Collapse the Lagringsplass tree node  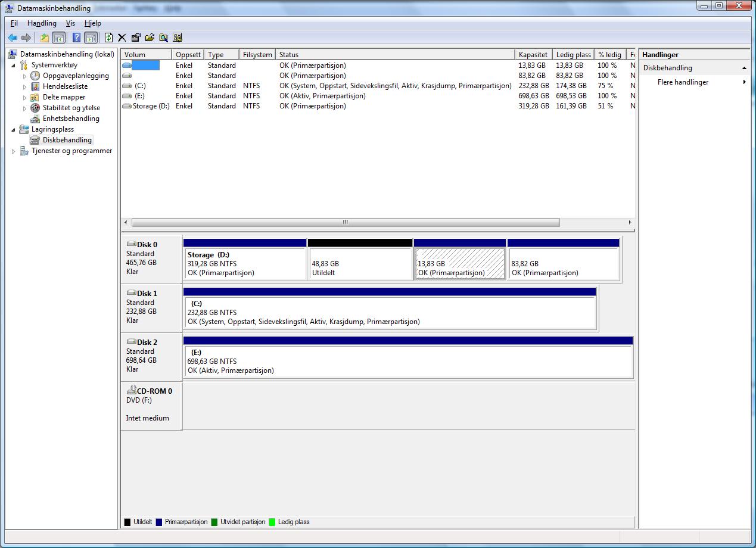14,130
